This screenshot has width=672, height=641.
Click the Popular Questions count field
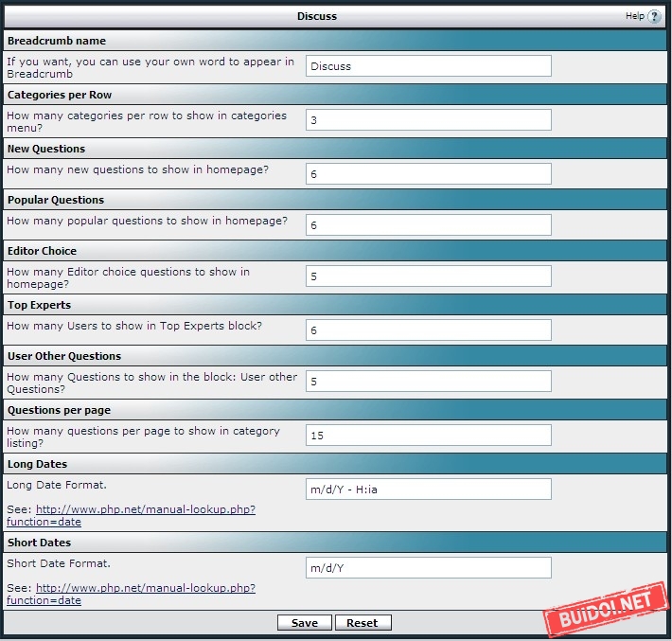pyautogui.click(x=428, y=225)
